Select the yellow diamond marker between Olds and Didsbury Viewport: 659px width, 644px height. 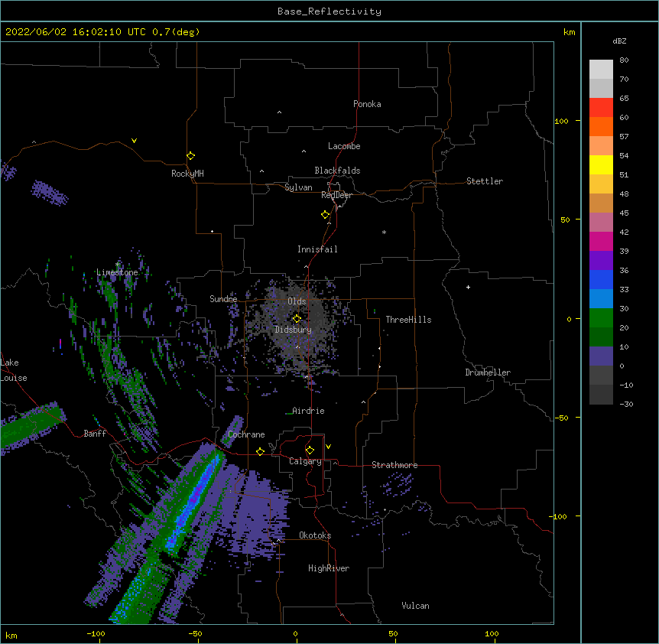click(x=297, y=318)
